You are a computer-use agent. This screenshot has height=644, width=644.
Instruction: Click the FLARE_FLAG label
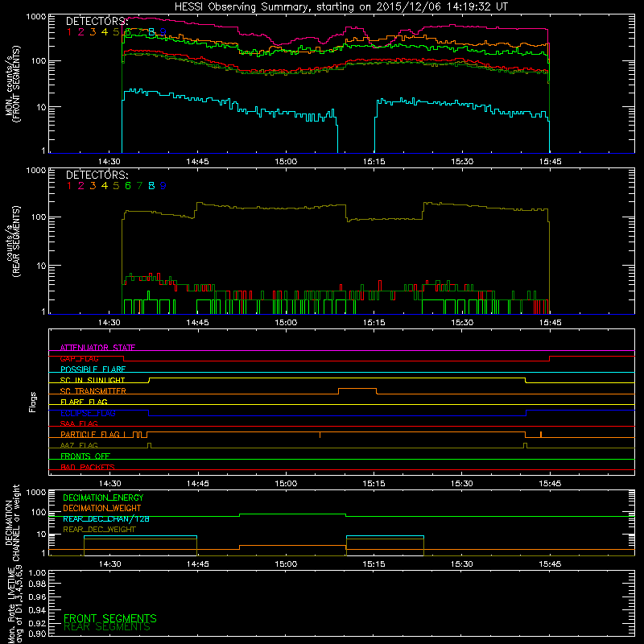(x=84, y=402)
